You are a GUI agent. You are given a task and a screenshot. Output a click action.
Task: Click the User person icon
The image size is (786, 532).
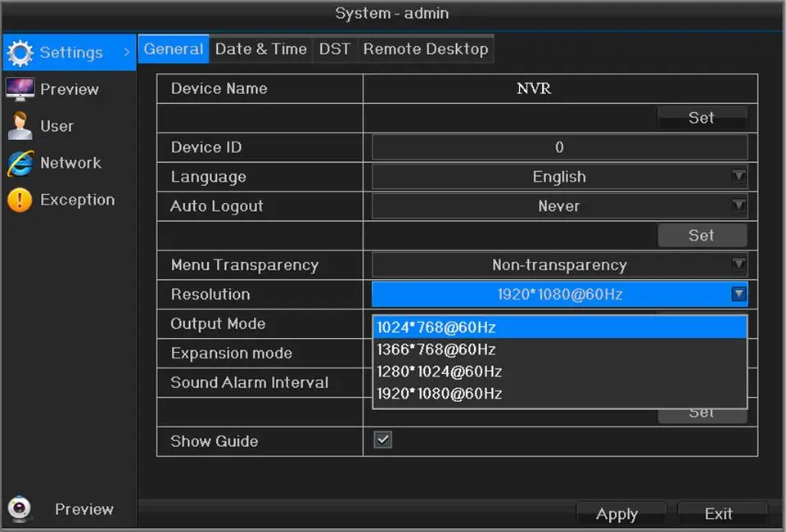(x=20, y=126)
